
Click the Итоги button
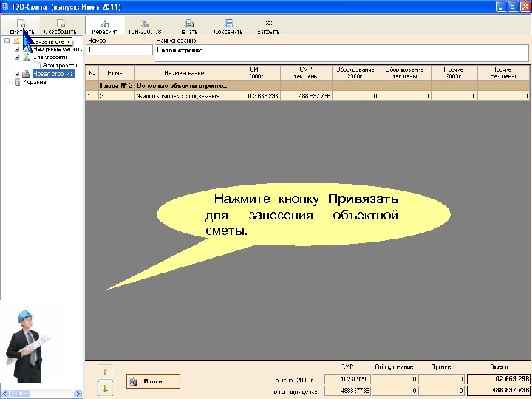(153, 381)
